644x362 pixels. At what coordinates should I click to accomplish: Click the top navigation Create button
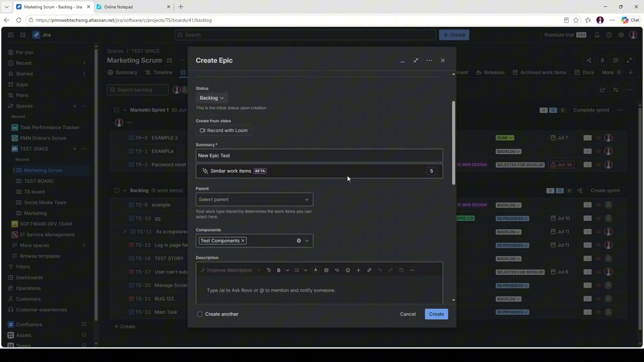click(454, 35)
